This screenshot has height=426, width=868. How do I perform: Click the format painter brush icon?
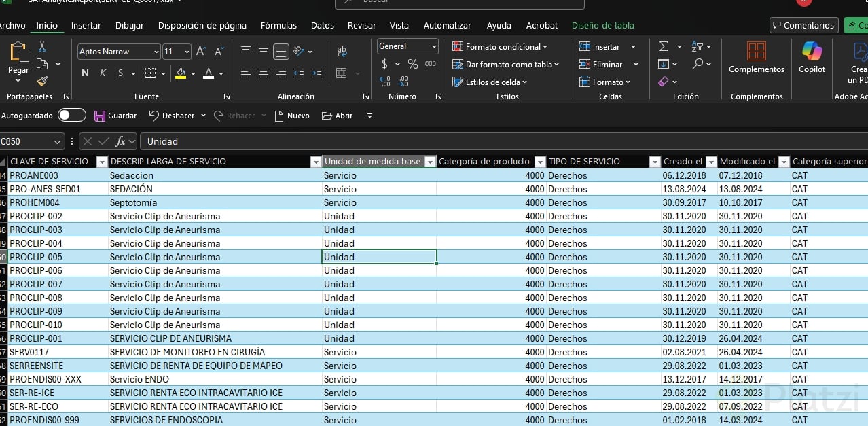pyautogui.click(x=42, y=81)
